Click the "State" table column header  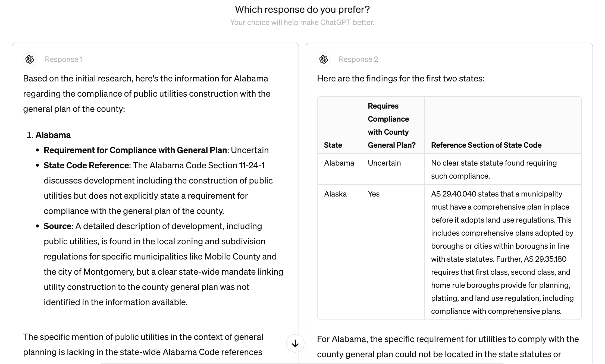[333, 145]
